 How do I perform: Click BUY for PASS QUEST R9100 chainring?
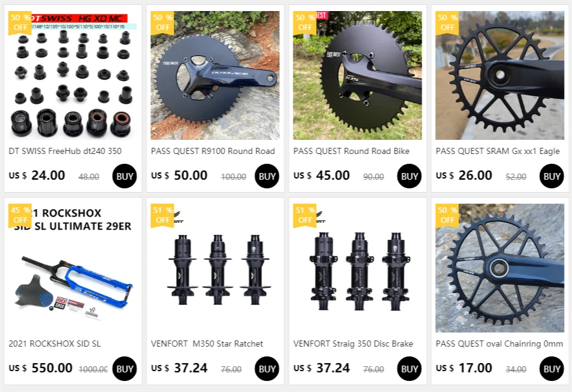[x=266, y=176]
